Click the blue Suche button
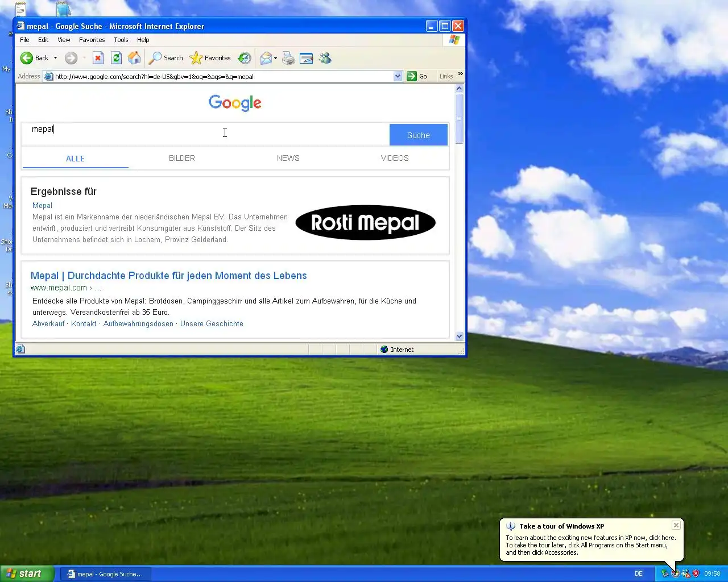The height and width of the screenshot is (582, 728). tap(419, 135)
